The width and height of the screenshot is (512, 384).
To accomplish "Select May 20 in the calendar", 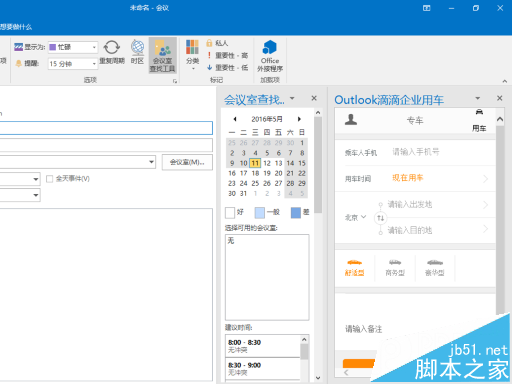I will [278, 173].
